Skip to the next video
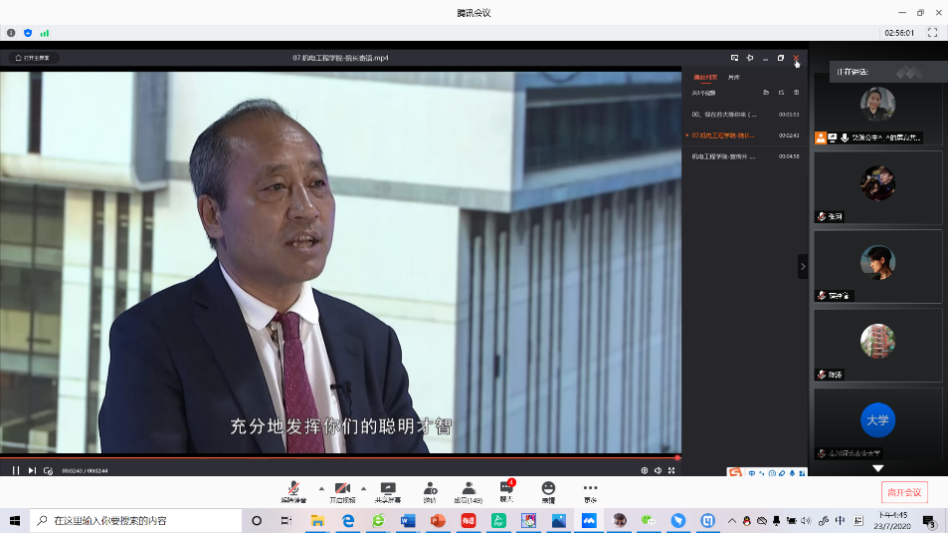 (32, 470)
